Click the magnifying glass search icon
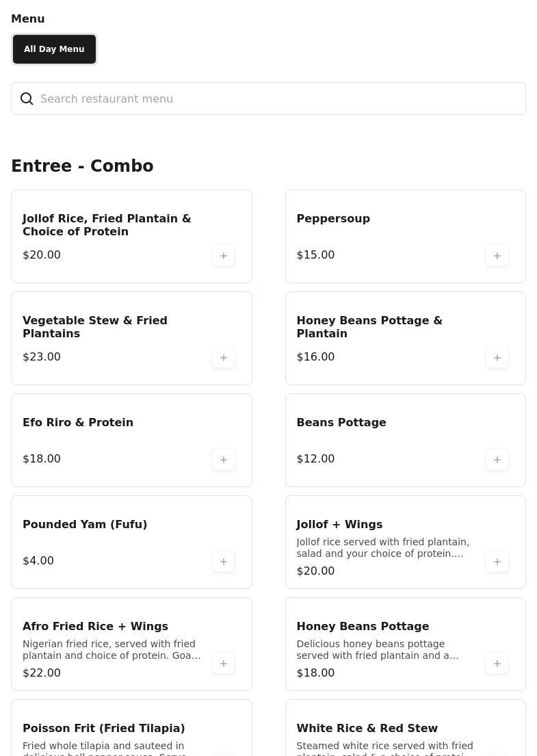This screenshot has width=537, height=756. 27,99
